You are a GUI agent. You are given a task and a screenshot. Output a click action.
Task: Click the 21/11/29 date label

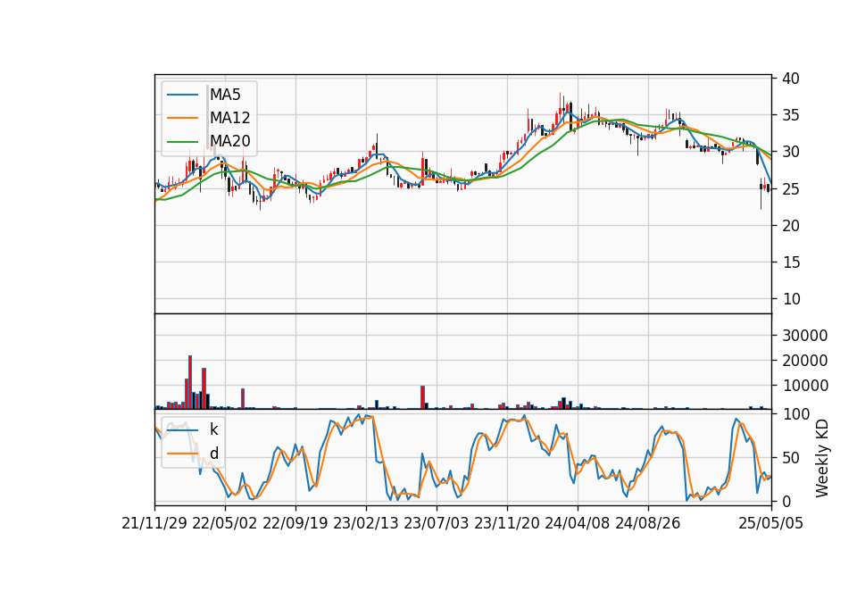(x=154, y=523)
